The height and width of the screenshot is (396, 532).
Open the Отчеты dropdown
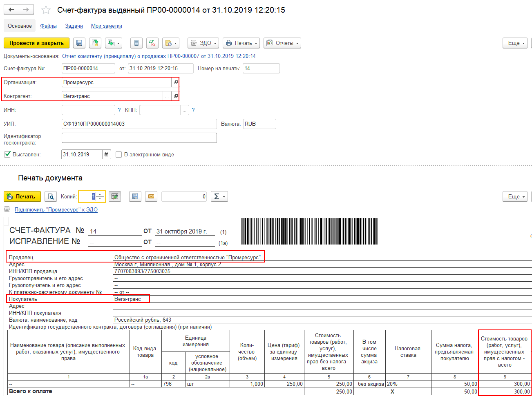pyautogui.click(x=282, y=43)
